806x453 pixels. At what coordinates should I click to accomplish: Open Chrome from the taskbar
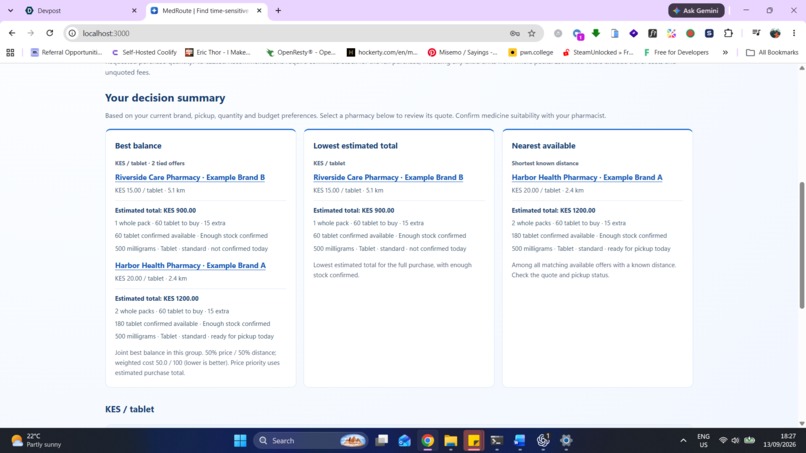click(427, 441)
